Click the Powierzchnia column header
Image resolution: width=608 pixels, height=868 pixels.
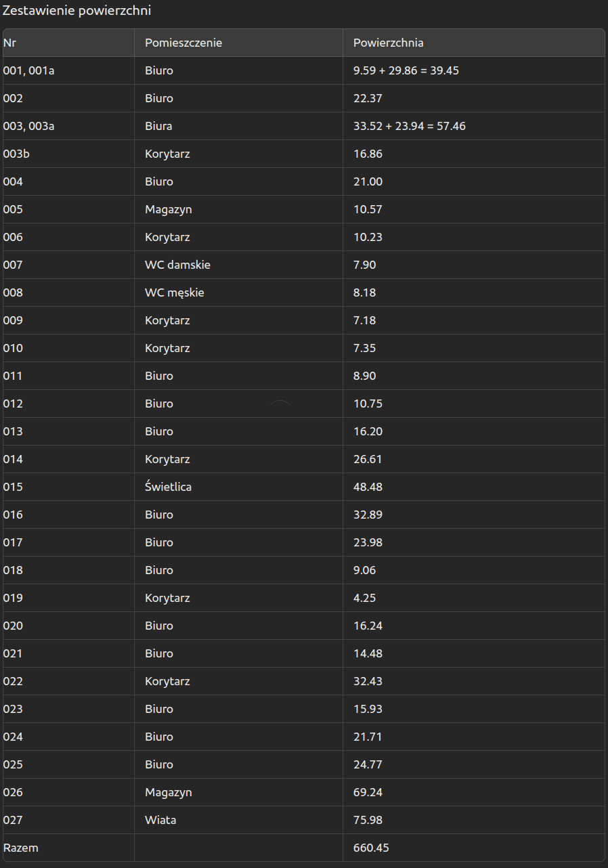point(388,43)
